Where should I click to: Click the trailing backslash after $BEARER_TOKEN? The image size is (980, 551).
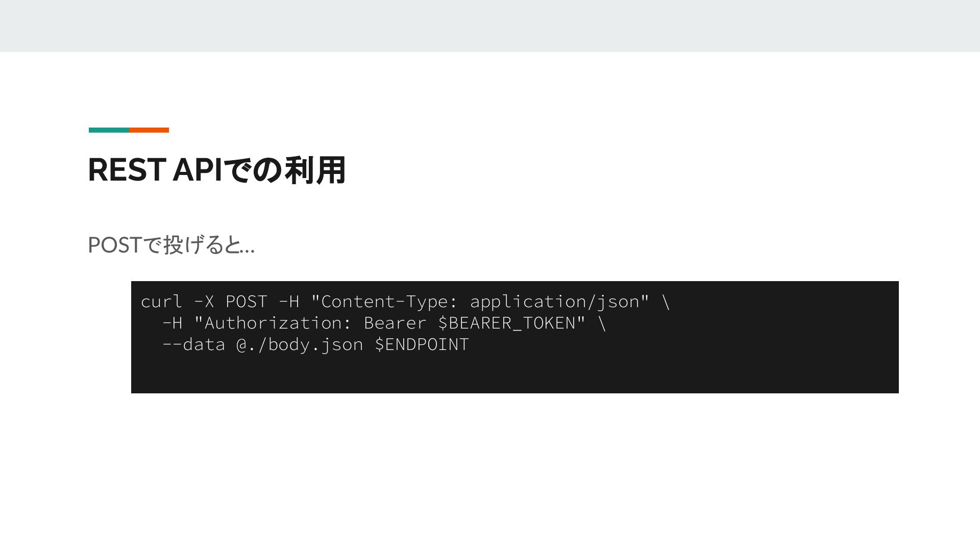[602, 323]
